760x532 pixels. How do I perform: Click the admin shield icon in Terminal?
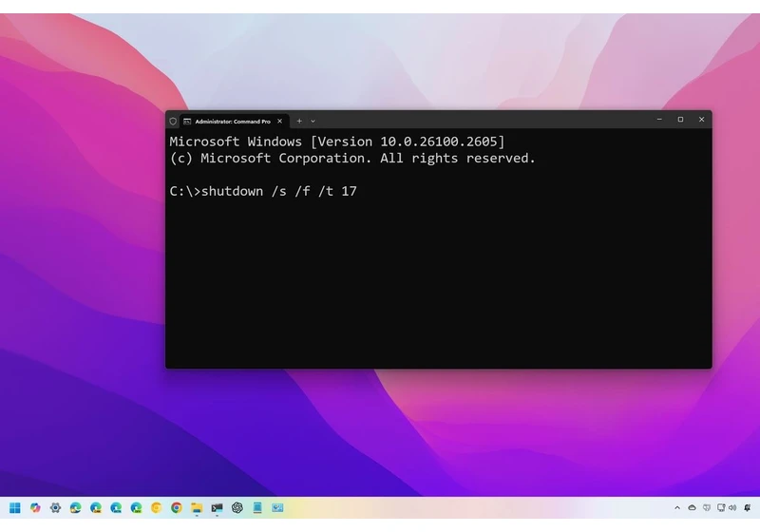[x=173, y=122]
